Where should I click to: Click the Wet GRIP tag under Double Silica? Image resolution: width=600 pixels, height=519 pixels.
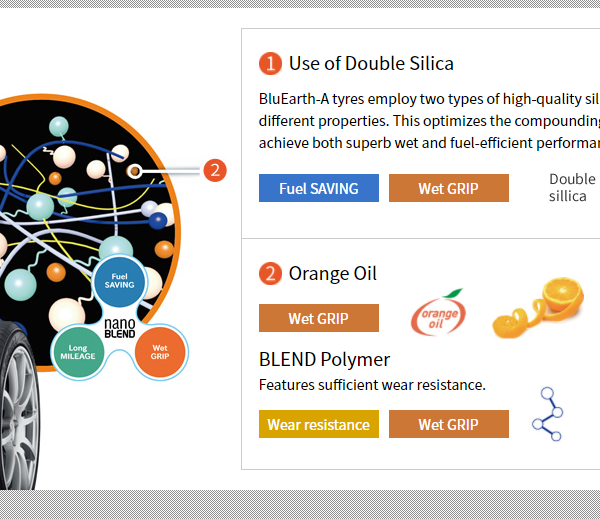(449, 188)
